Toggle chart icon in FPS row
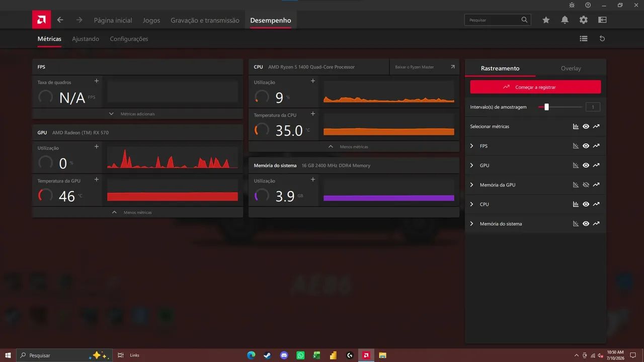The image size is (644, 362). tap(576, 146)
